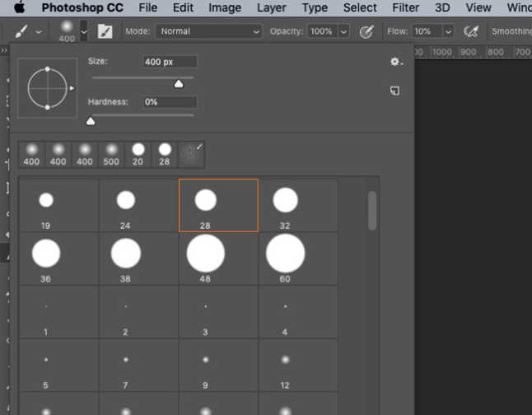Click the 400 brush preview in options bar

click(x=67, y=31)
